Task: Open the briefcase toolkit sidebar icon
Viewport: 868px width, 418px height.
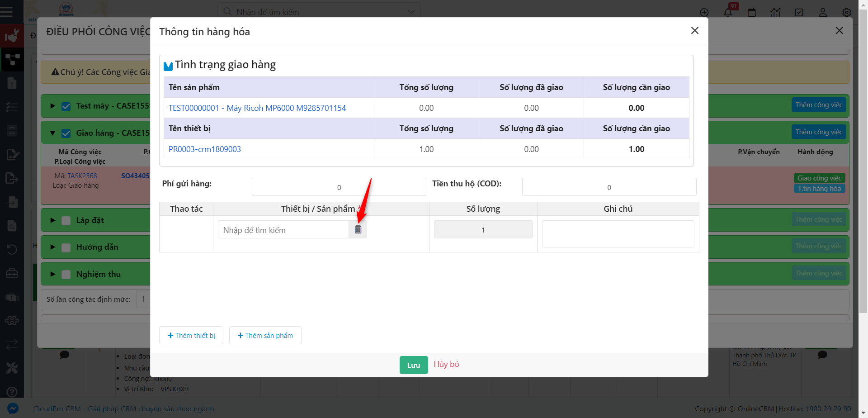Action: click(12, 273)
